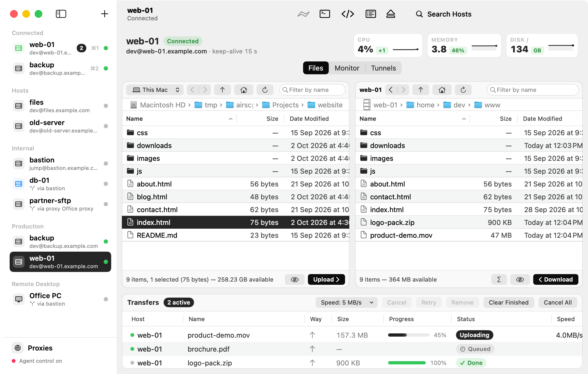Image resolution: width=588 pixels, height=374 pixels.
Task: Navigate back in web-01 remote pane
Action: pyautogui.click(x=391, y=90)
